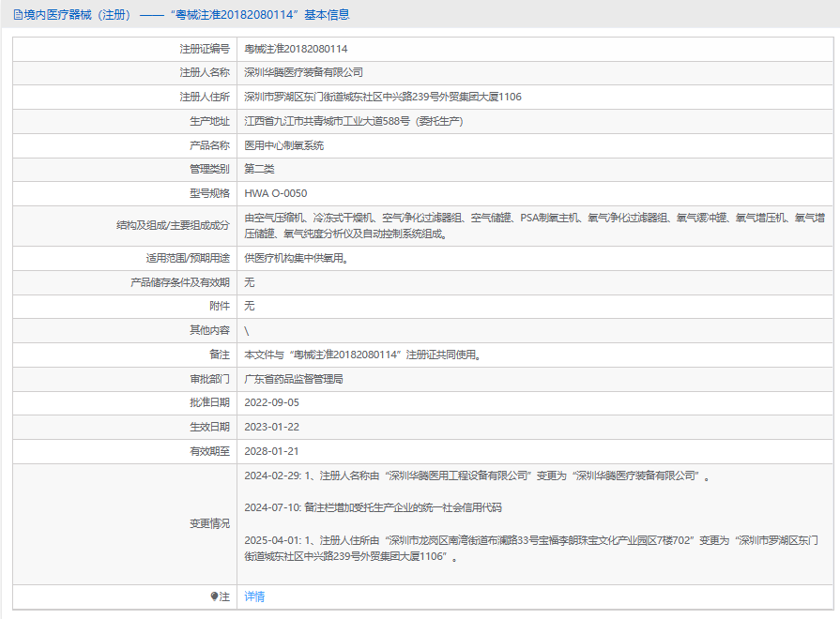This screenshot has width=840, height=619.
Task: Click the 注册人名称 label
Action: point(204,72)
